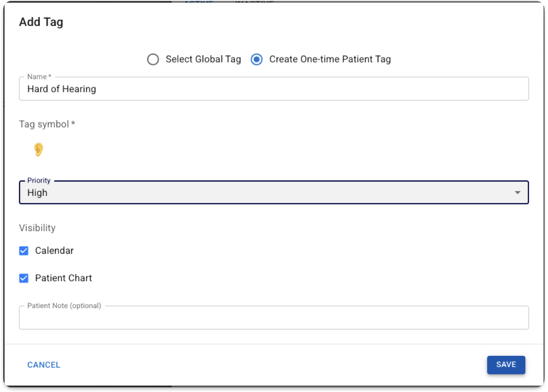Save the new patient tag

[x=506, y=365]
